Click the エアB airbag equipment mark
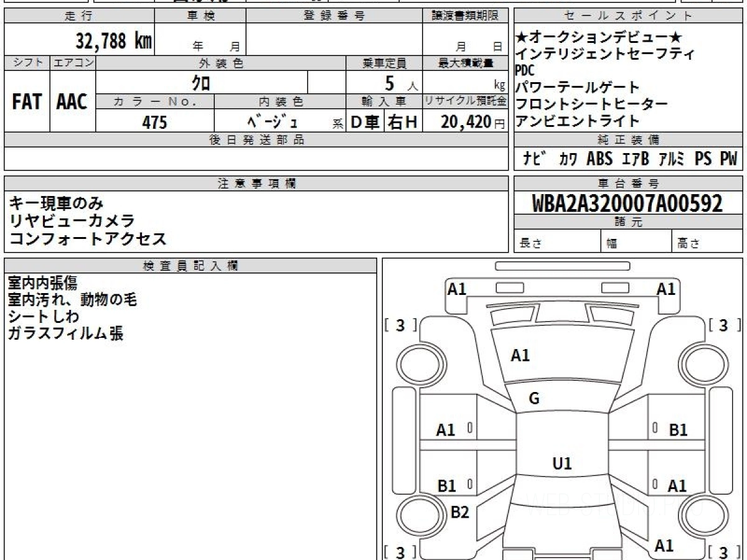Viewport: 747px width, 560px height. pos(636,159)
